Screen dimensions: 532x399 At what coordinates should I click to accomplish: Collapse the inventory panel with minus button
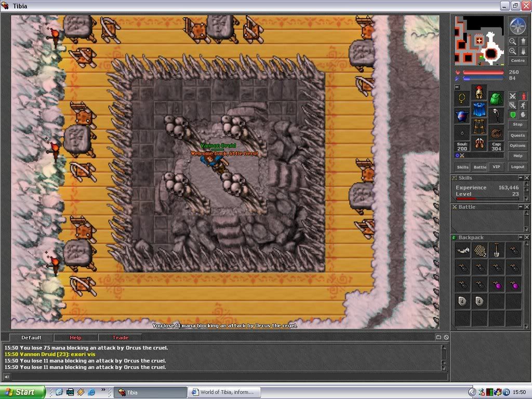click(x=457, y=87)
